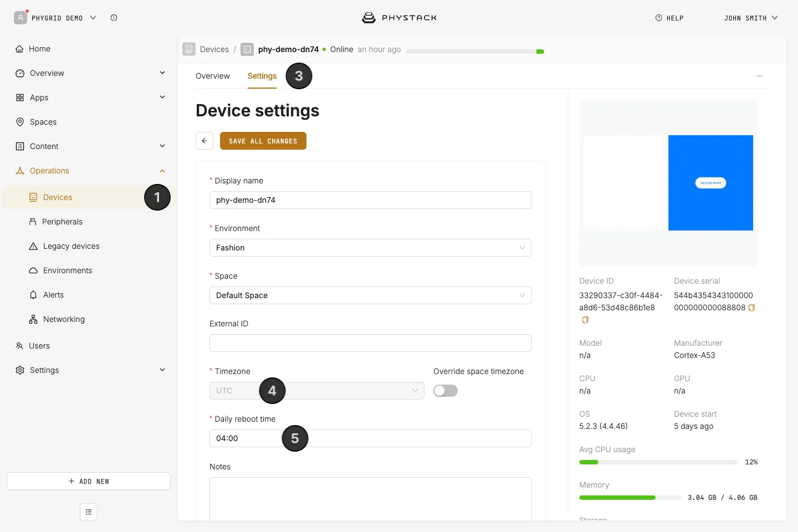Click the Devices breadcrumb icon
Viewport: 798px width, 532px height.
click(x=189, y=49)
